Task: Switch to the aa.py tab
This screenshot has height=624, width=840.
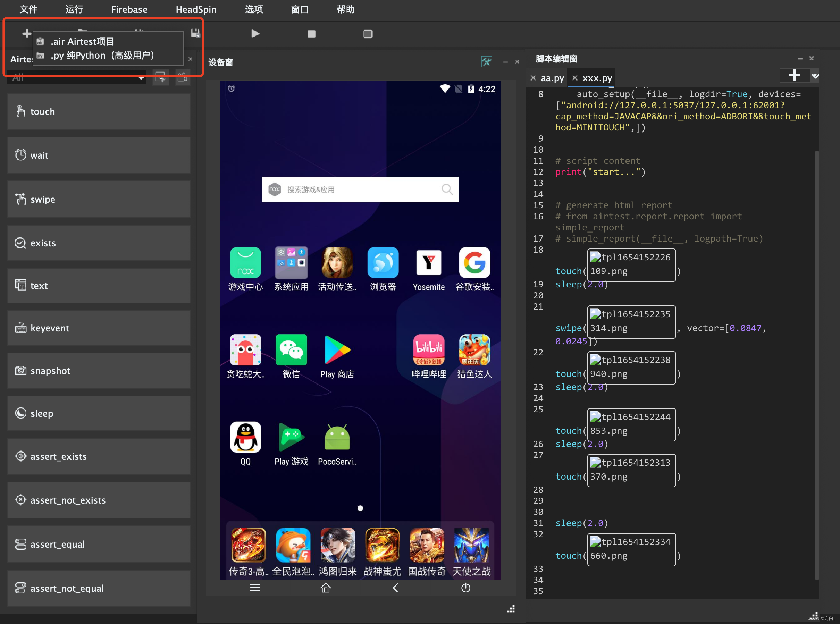Action: [552, 78]
